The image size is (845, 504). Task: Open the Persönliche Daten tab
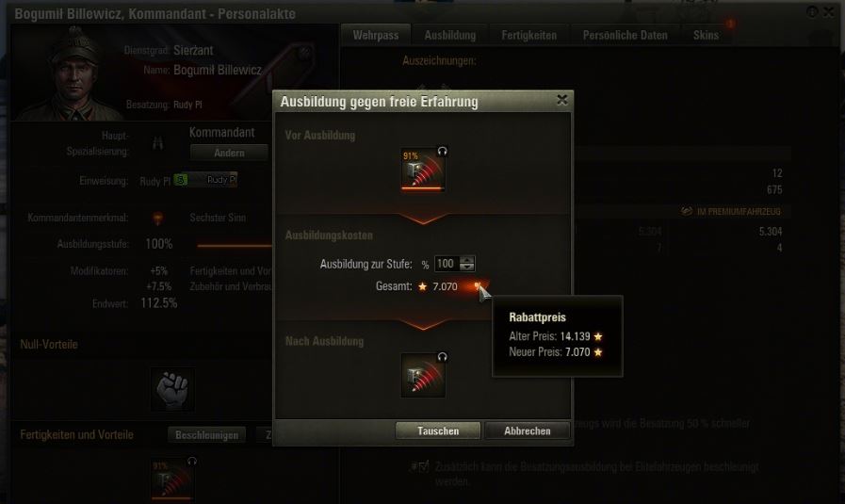(626, 35)
